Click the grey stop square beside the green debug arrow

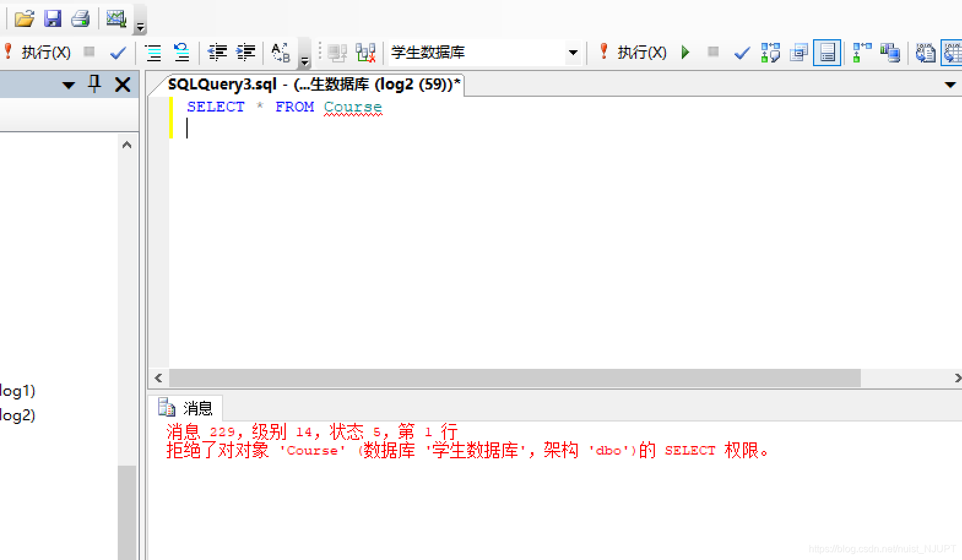713,52
